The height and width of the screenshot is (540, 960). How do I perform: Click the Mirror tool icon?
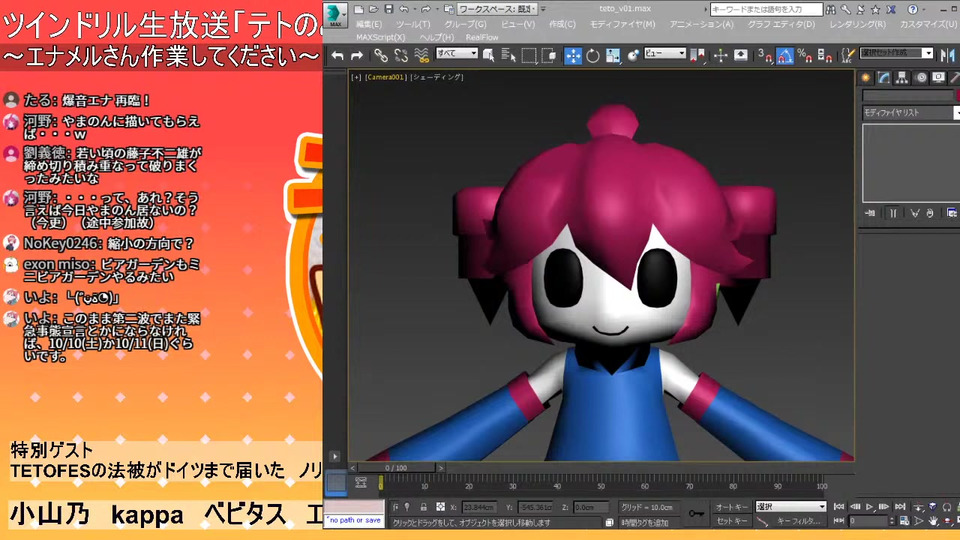[x=948, y=56]
